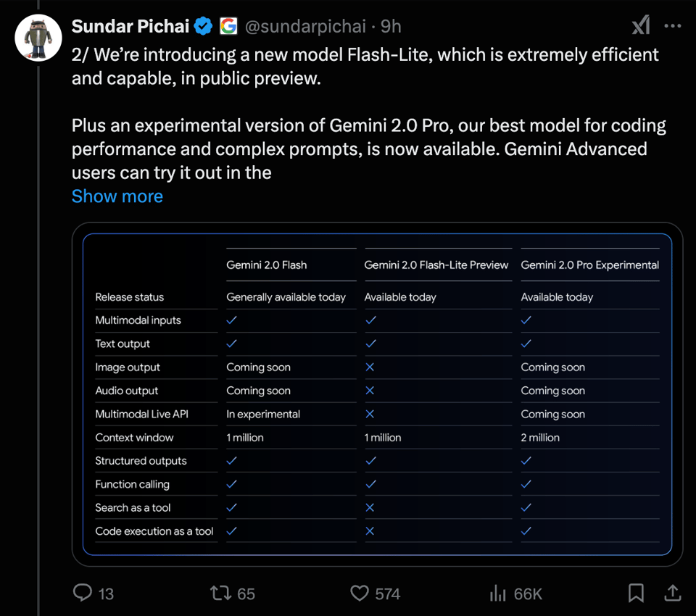Open the three-dot more options menu
The height and width of the screenshot is (616, 696).
point(673,27)
